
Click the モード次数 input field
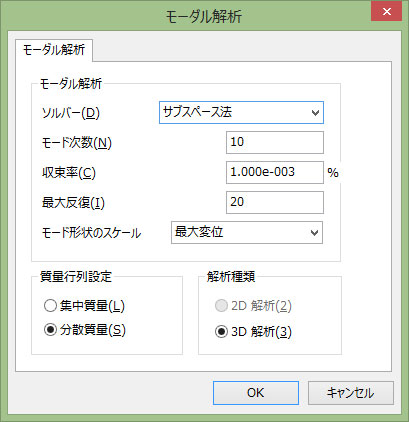[275, 142]
